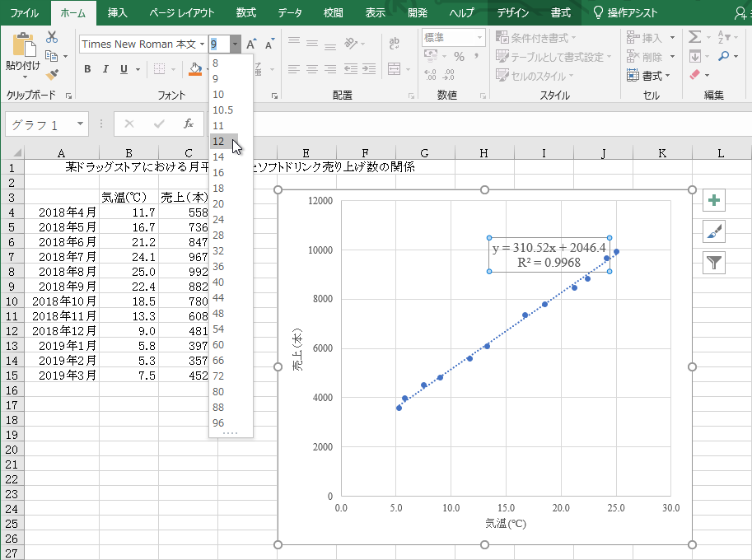Open Chart Filters with the funnel button
Screen dimensions: 752x560
[x=714, y=263]
